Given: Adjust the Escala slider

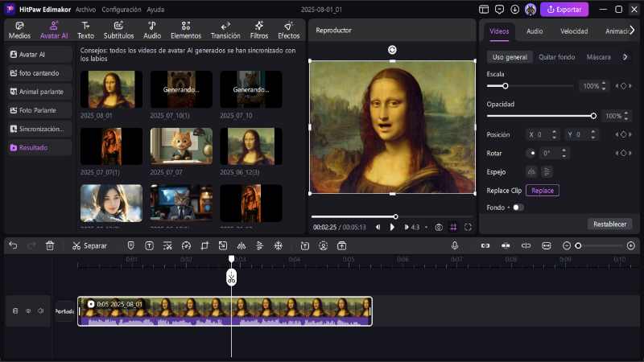Looking at the screenshot, I should pos(530,86).
